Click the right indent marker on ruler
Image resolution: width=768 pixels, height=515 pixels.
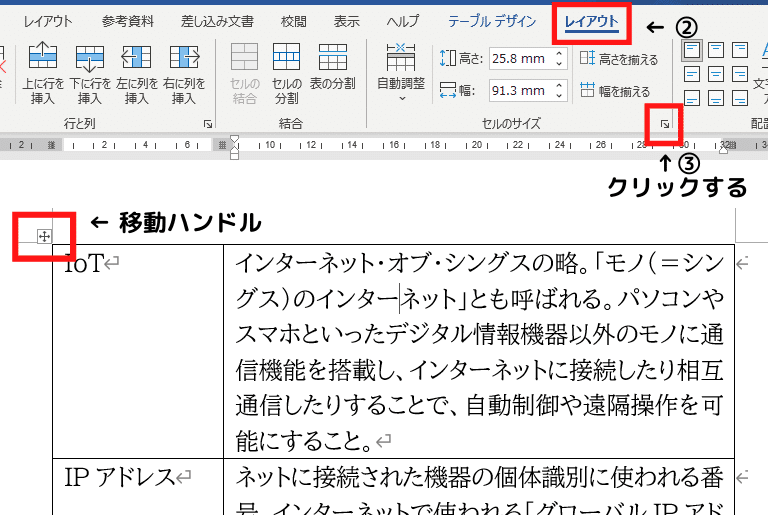pyautogui.click(x=723, y=150)
